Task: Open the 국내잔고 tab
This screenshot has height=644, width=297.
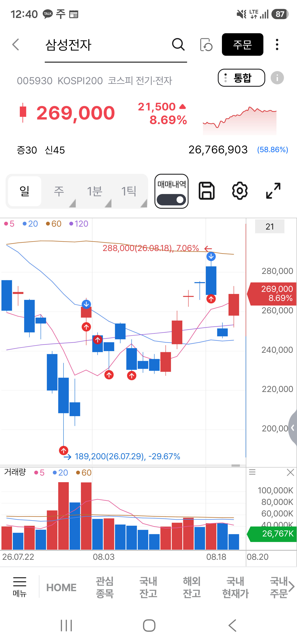Action: (x=148, y=587)
